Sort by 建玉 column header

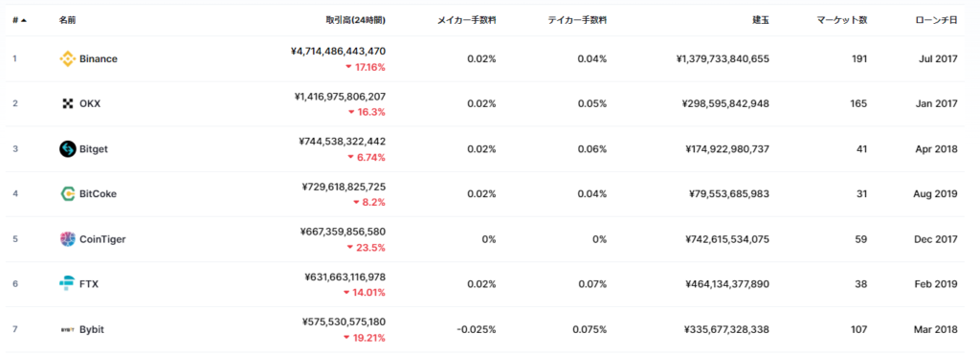(761, 20)
